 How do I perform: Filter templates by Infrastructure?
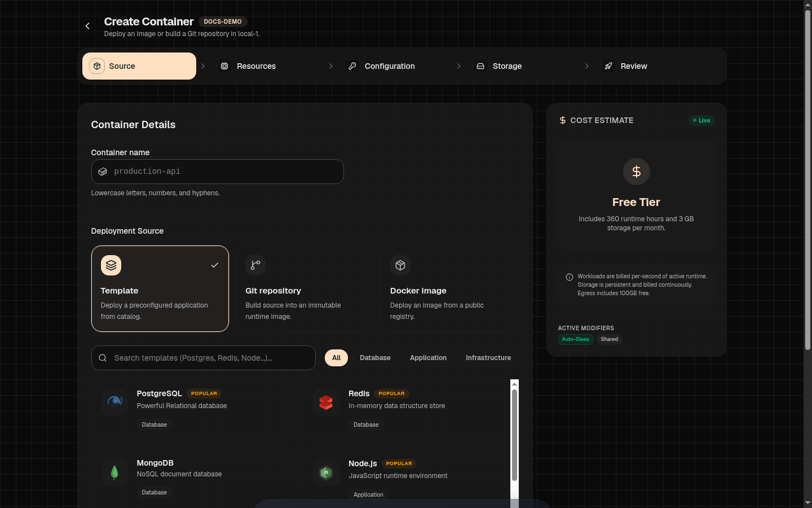pos(488,358)
